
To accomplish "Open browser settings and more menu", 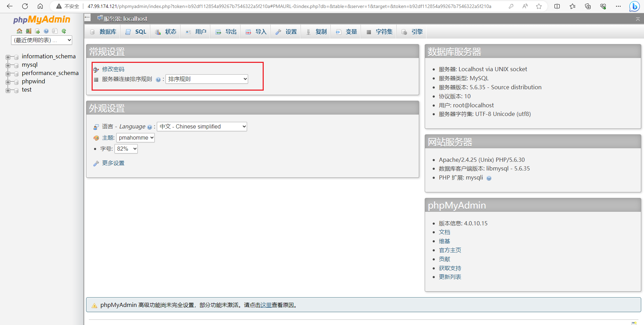I will 618,6.
